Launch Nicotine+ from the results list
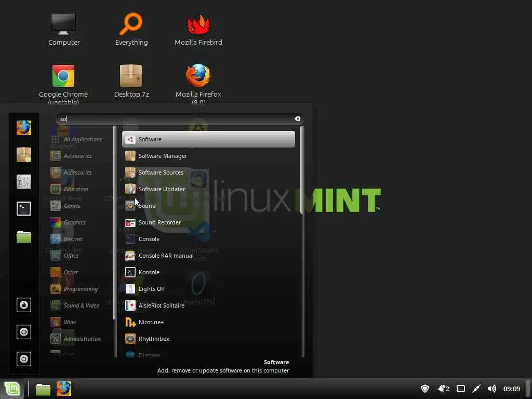This screenshot has width=532, height=399. coord(208,322)
